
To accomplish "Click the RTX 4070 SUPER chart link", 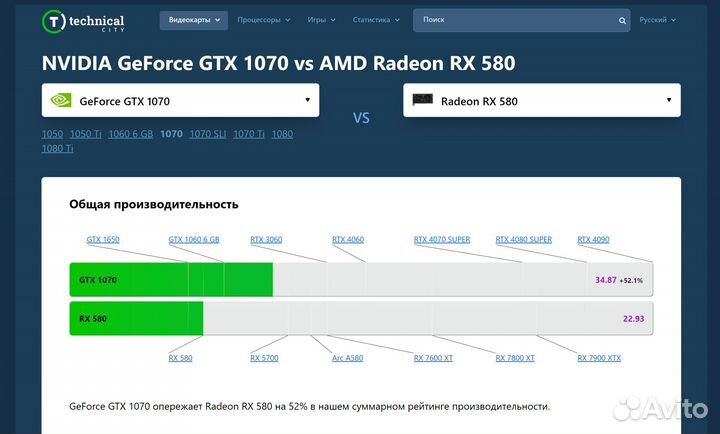I will 442,239.
